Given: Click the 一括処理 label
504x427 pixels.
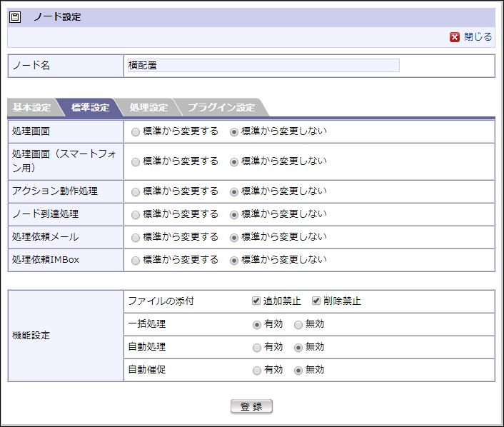Looking at the screenshot, I should pyautogui.click(x=147, y=323).
